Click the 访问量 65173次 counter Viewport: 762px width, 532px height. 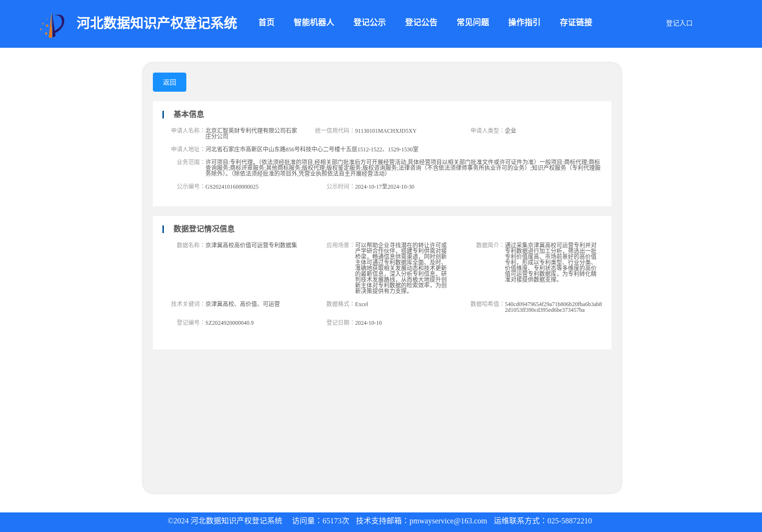[321, 521]
